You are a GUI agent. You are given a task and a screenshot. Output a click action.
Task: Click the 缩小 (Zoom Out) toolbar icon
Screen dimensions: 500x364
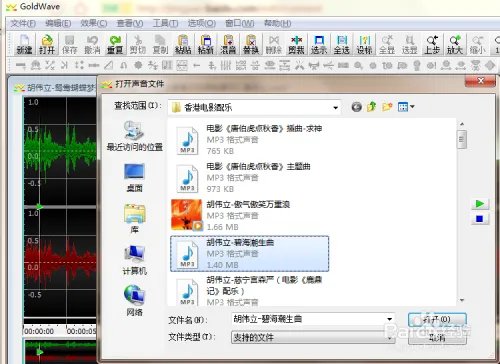(x=478, y=44)
